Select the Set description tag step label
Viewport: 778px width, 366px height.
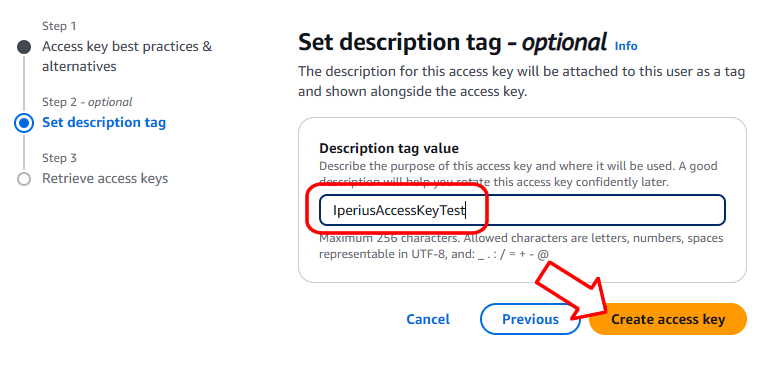click(x=104, y=122)
